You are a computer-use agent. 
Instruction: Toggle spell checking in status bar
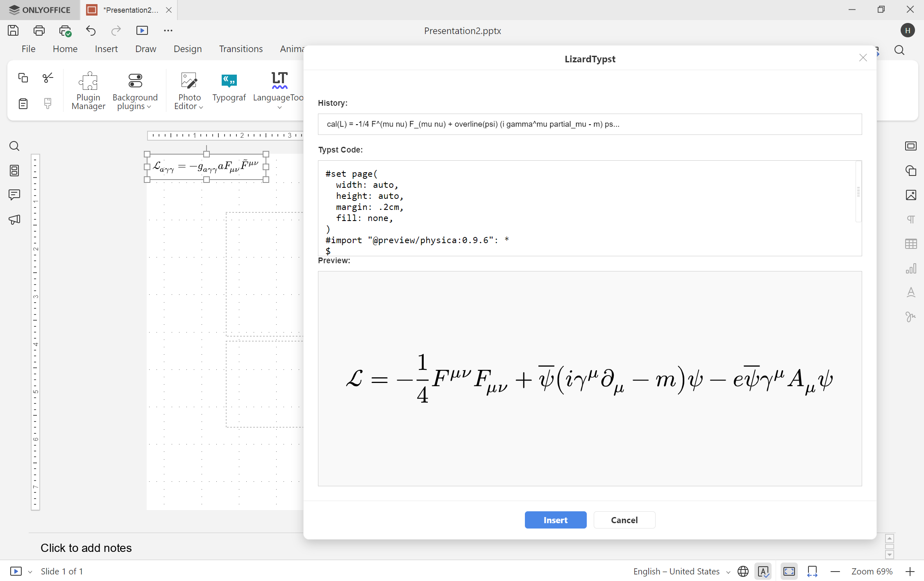pos(763,571)
